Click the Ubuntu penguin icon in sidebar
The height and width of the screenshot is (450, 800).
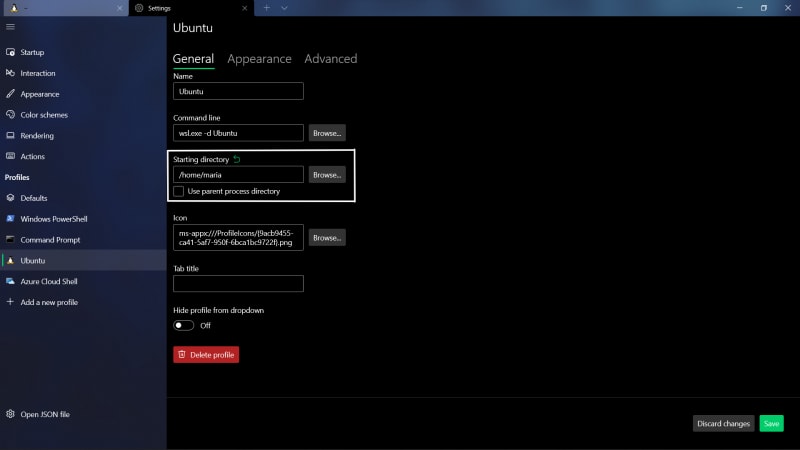10,260
